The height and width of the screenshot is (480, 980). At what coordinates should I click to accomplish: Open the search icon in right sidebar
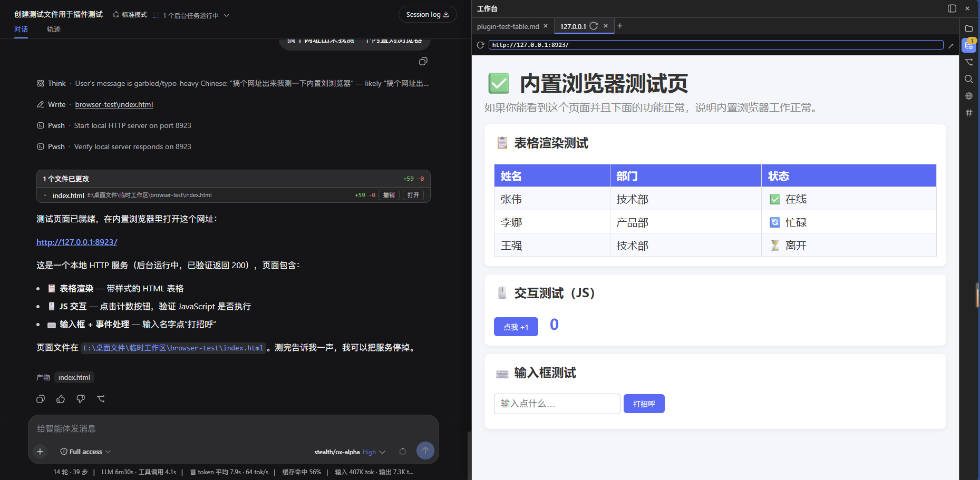click(969, 79)
